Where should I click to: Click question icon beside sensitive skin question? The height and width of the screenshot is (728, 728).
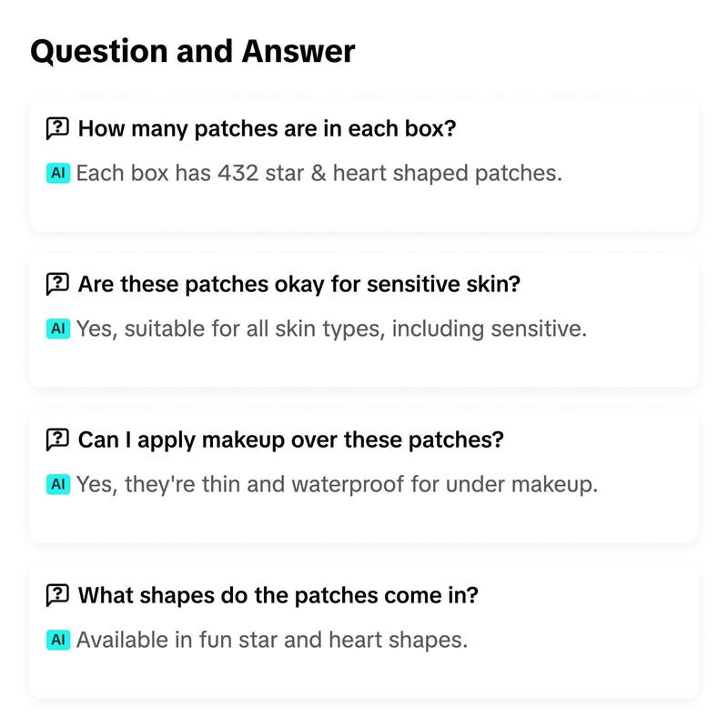[x=57, y=284]
